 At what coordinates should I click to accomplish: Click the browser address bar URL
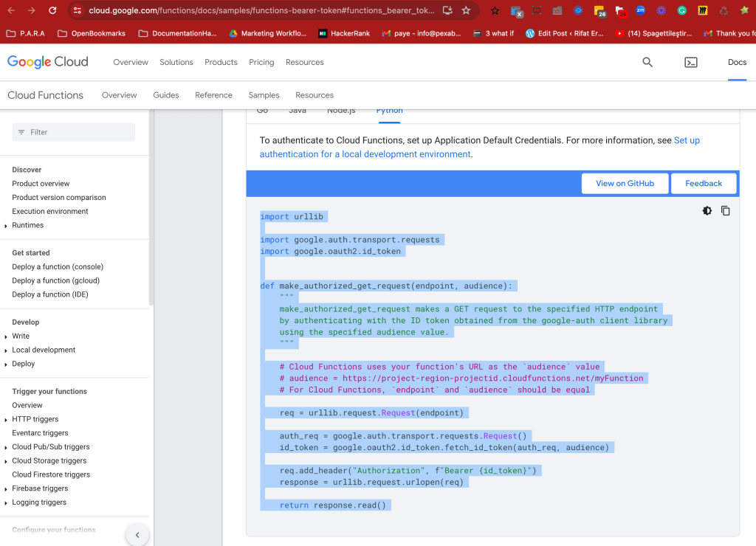point(261,10)
